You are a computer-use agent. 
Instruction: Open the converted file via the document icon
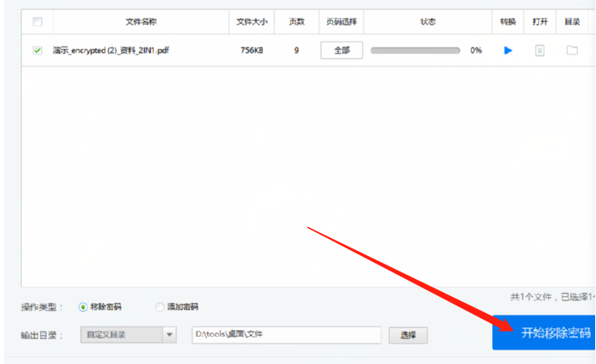tap(539, 51)
